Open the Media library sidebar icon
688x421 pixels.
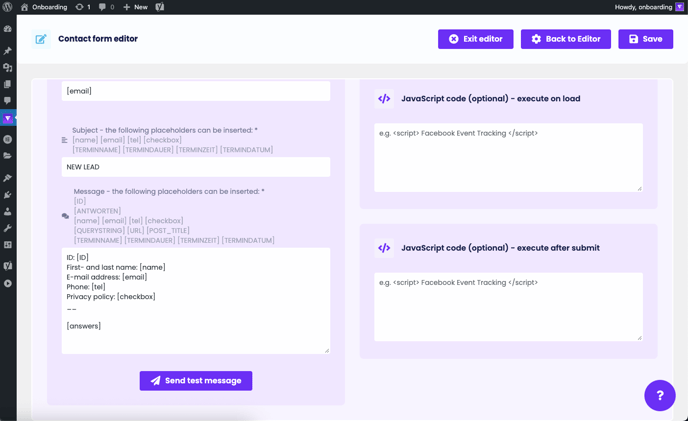7,68
